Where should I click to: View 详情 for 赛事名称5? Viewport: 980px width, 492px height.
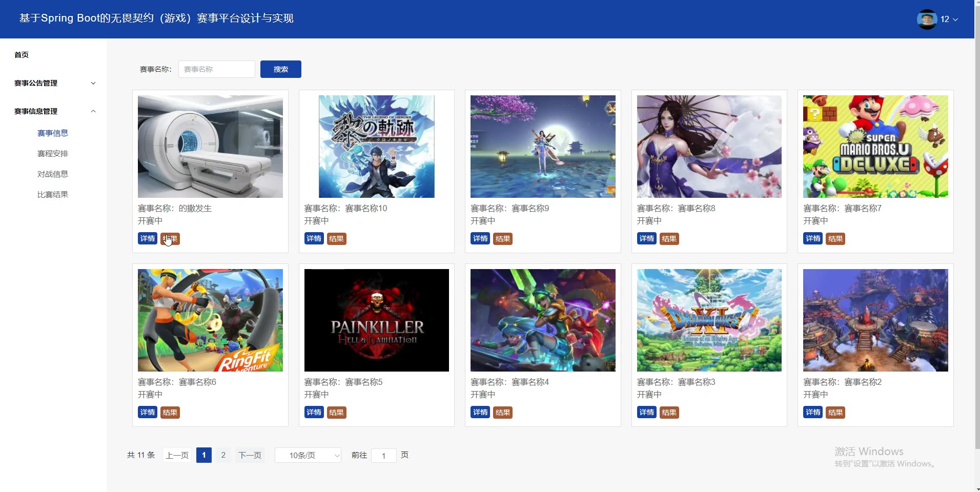pyautogui.click(x=314, y=412)
